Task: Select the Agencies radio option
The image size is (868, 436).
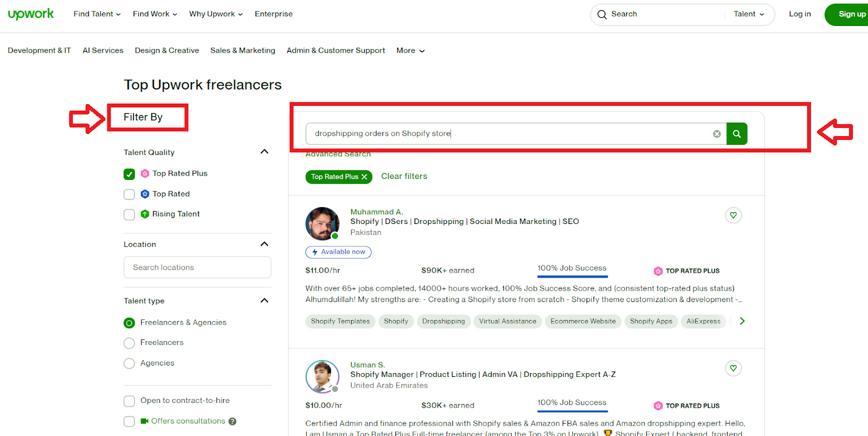Action: [129, 363]
